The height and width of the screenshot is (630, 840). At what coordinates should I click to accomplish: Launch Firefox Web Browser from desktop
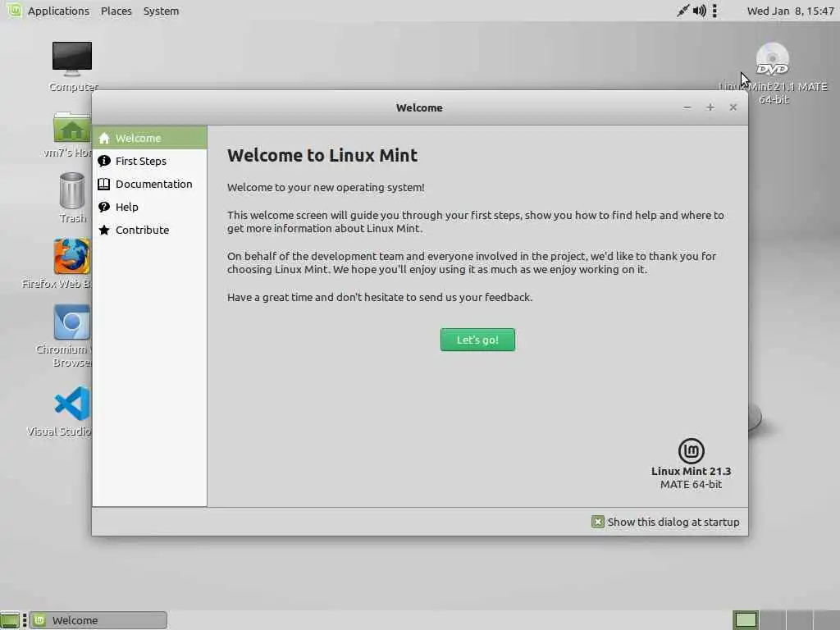pyautogui.click(x=72, y=257)
